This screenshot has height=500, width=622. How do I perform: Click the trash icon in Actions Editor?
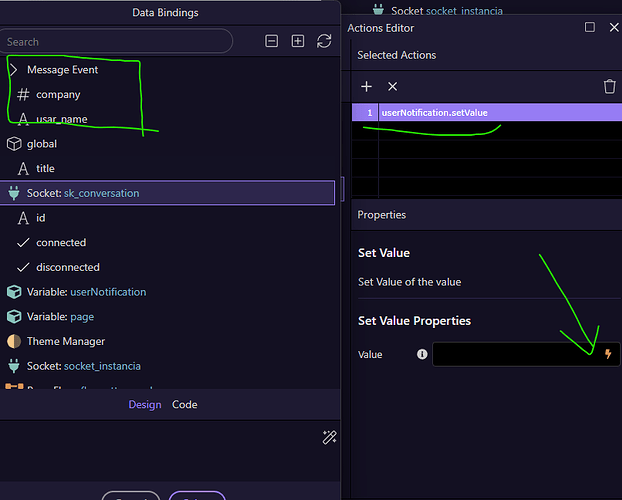tap(609, 87)
